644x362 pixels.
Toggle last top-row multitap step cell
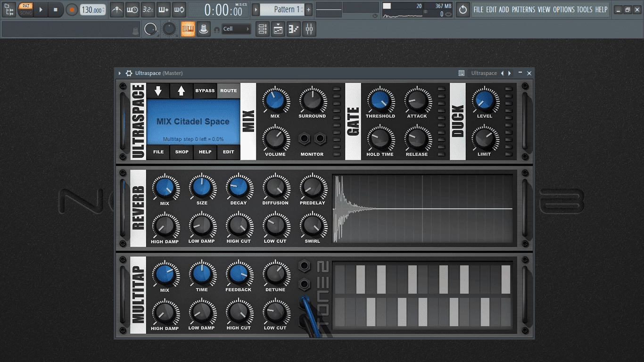(506, 280)
